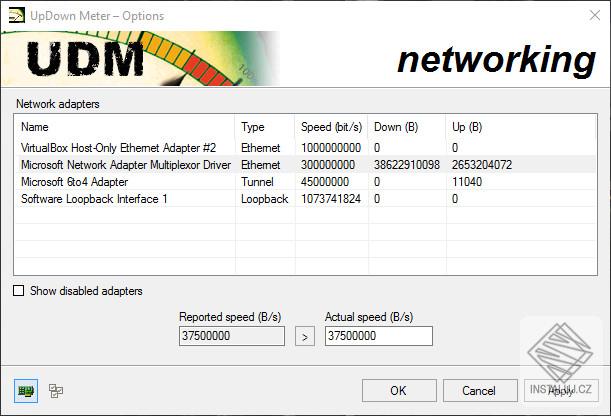
Task: Click the speed value 1073741824
Action: 331,199
